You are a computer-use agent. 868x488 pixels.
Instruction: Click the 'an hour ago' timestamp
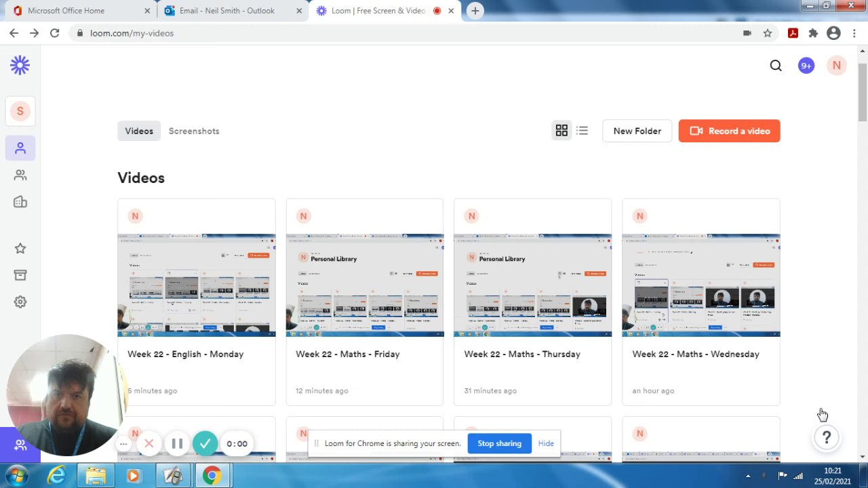point(653,390)
